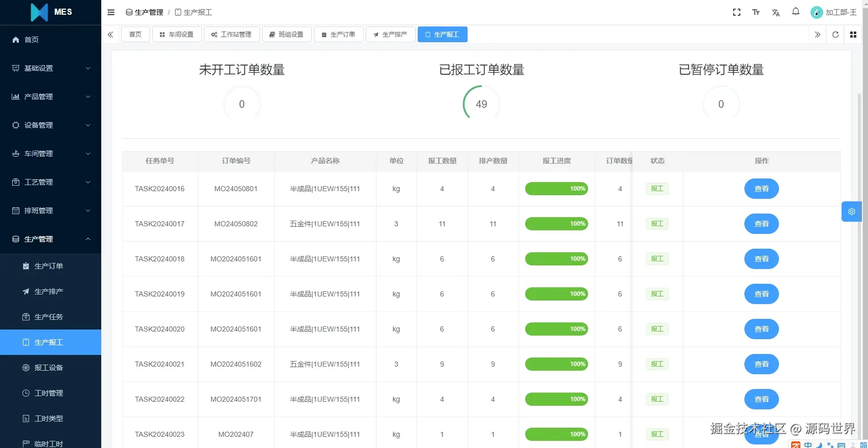Click progress bar of TASK20240019

coord(557,294)
